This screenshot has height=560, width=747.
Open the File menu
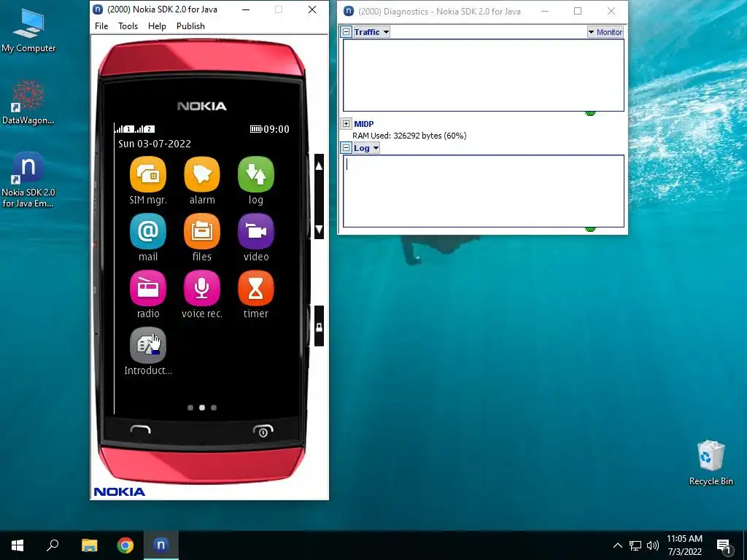(101, 26)
